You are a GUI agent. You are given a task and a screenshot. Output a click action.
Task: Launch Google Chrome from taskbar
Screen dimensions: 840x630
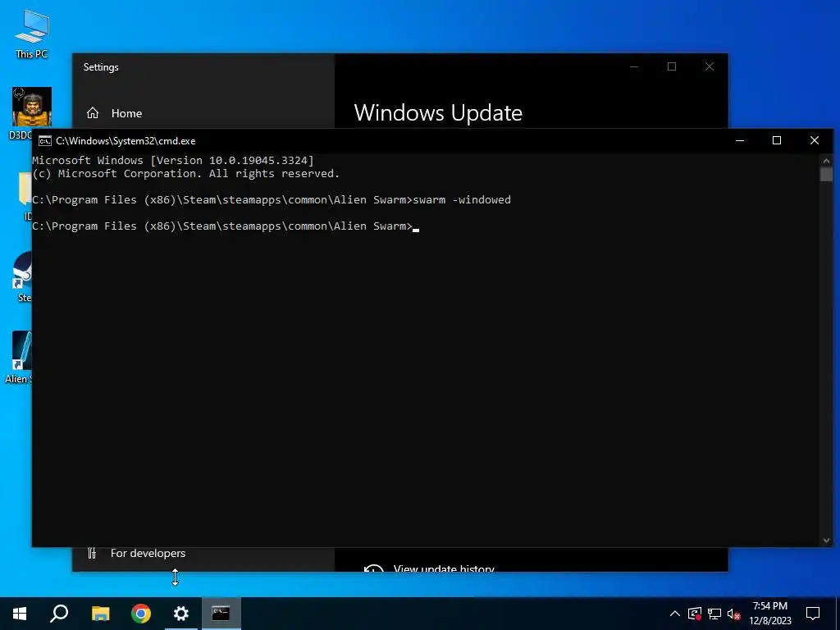click(141, 614)
